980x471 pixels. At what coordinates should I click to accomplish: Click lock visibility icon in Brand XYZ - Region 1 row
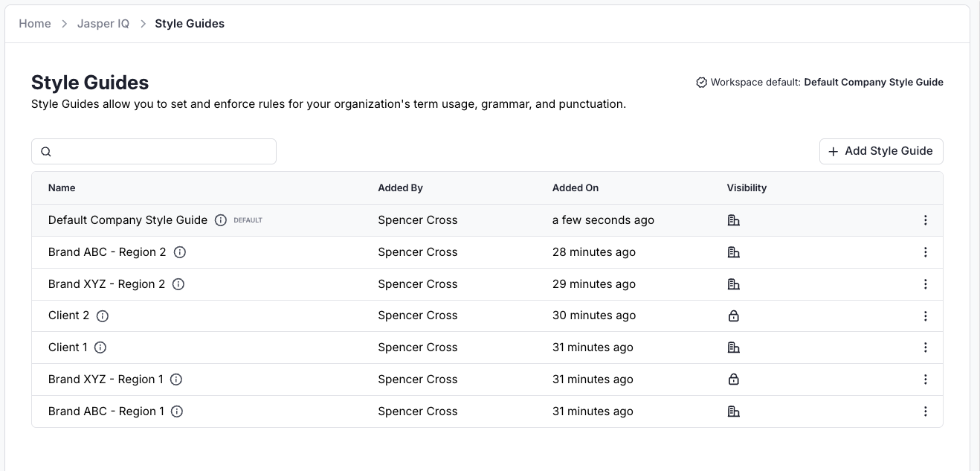(733, 379)
